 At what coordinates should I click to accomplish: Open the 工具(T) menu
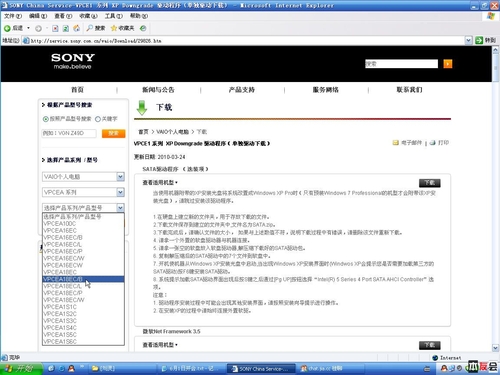pos(114,16)
